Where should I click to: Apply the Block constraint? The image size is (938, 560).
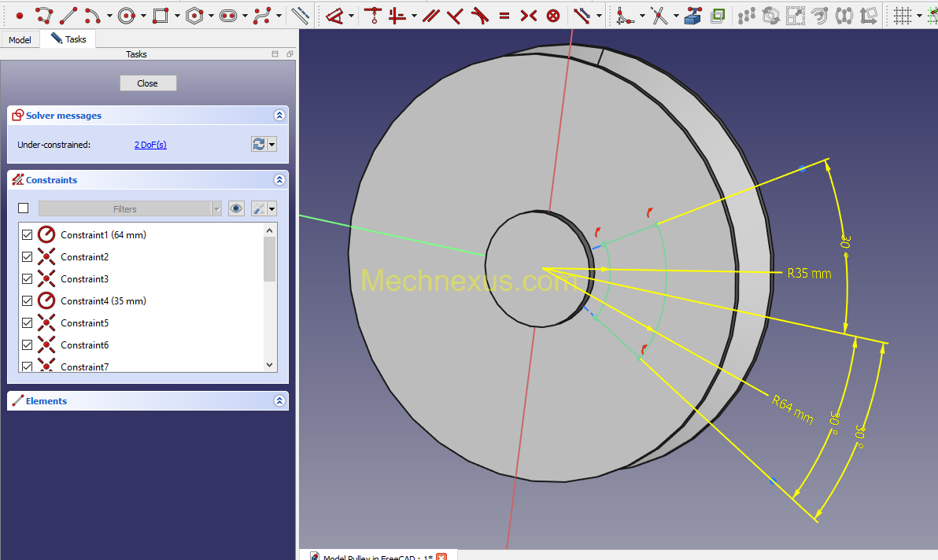[553, 16]
